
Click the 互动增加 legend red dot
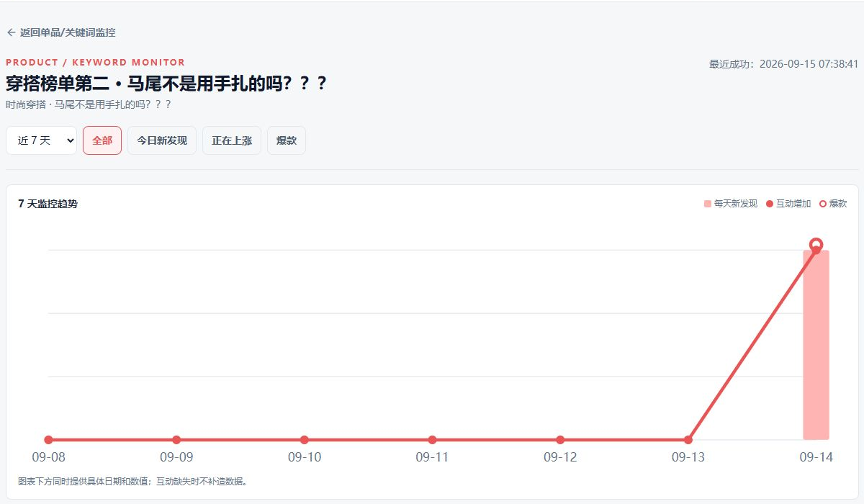coord(770,204)
